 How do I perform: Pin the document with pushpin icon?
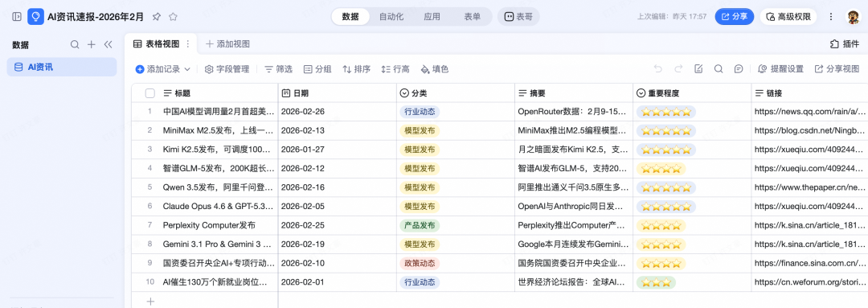(157, 17)
